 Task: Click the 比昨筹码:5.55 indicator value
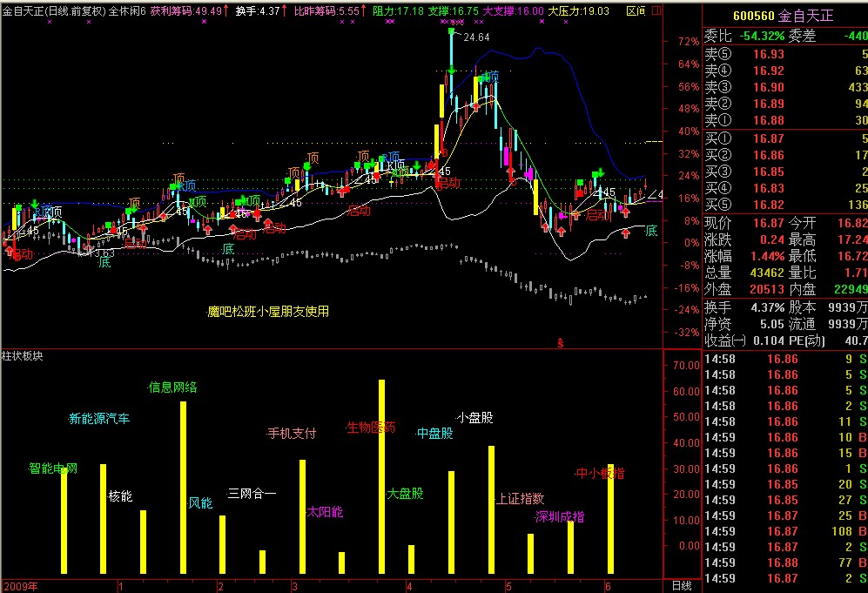click(326, 11)
